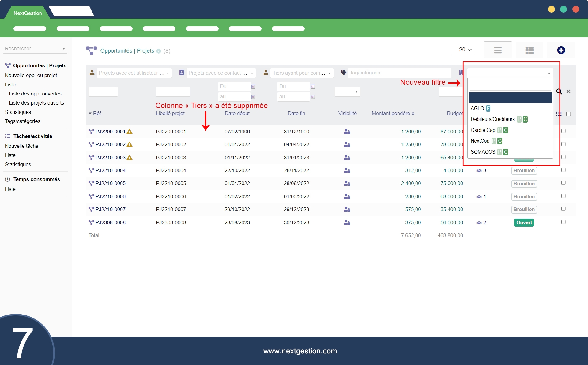Click the magnifier search filter icon
Viewport: 588px width, 365px height.
point(559,91)
